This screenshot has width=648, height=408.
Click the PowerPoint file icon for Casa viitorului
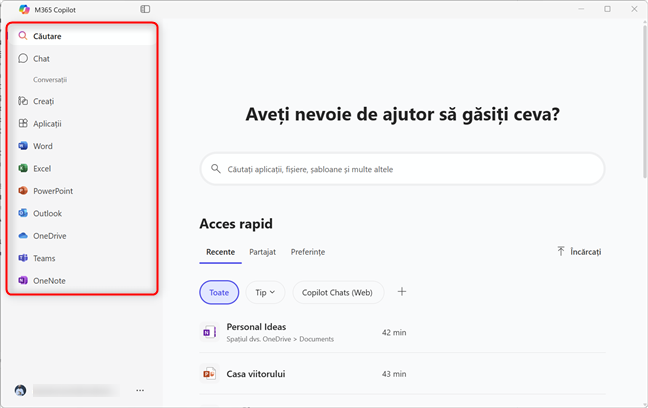[x=209, y=374]
